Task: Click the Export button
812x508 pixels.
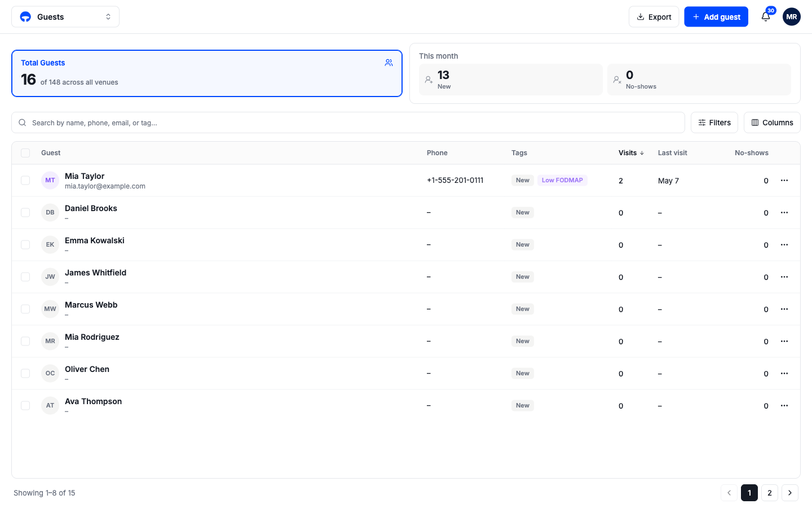Action: coord(654,17)
